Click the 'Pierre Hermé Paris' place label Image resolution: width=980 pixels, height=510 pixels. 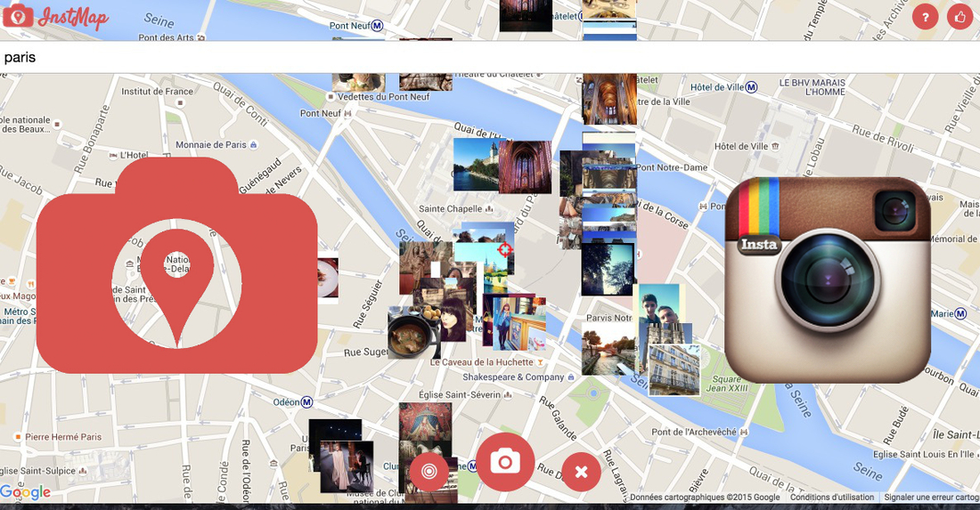point(63,437)
